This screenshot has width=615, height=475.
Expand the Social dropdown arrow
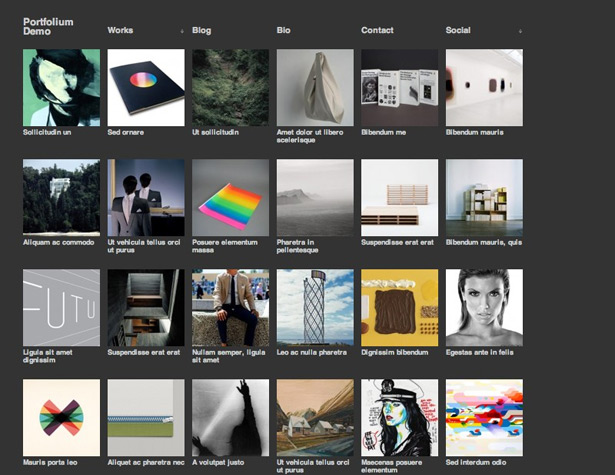pyautogui.click(x=520, y=31)
